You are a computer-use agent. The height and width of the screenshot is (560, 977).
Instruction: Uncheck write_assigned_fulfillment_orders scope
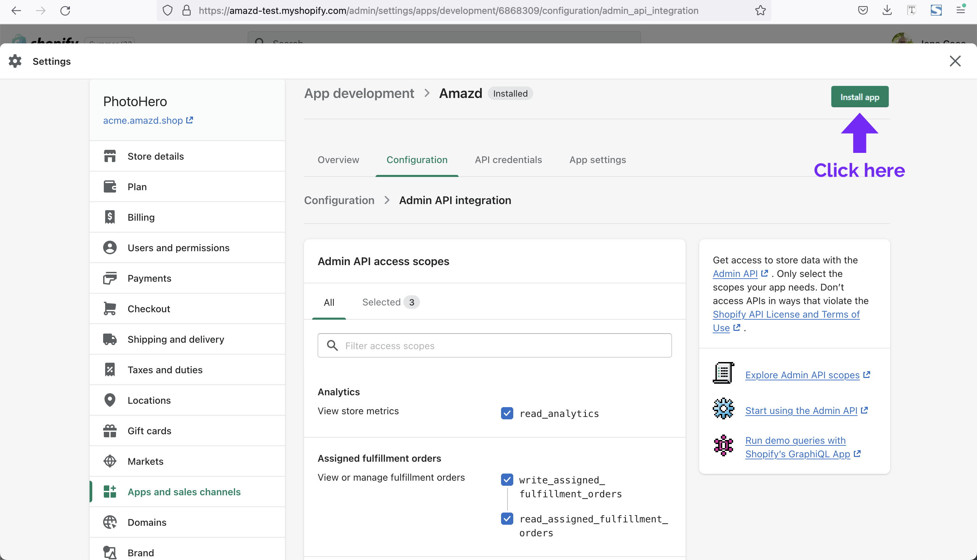[507, 480]
